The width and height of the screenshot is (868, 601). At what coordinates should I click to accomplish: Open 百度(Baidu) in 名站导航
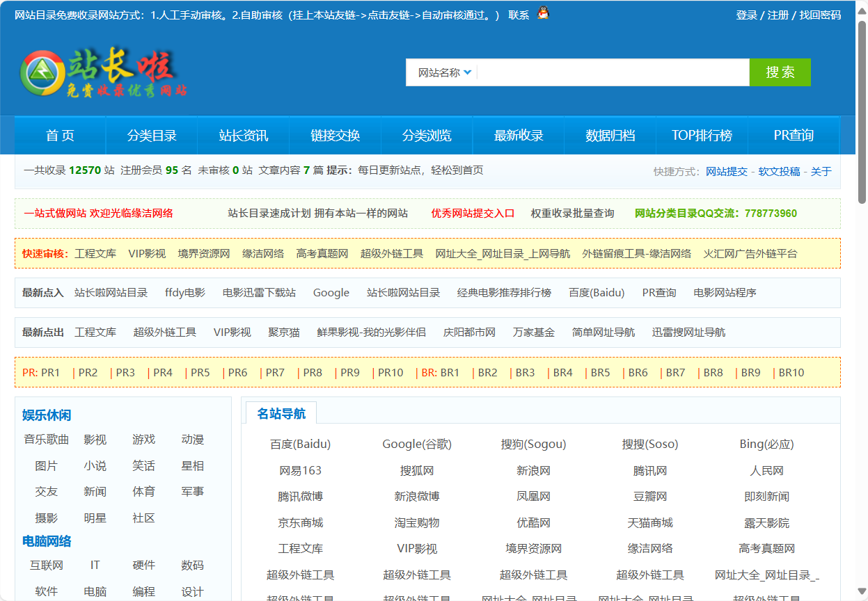click(x=301, y=444)
